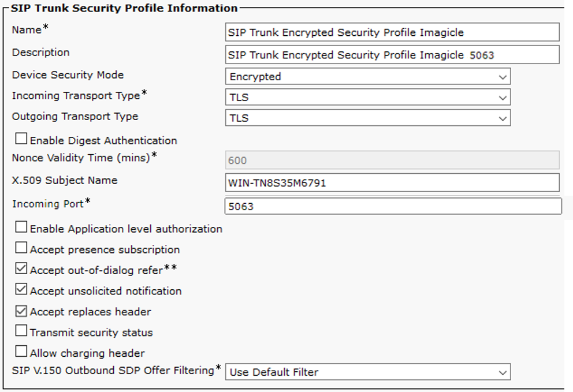Check Enable Digest Authentication box
This screenshot has width=573, height=392.
(x=21, y=139)
